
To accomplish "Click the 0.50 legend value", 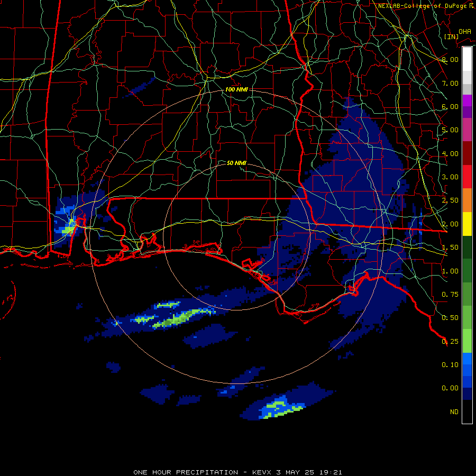I will [450, 318].
